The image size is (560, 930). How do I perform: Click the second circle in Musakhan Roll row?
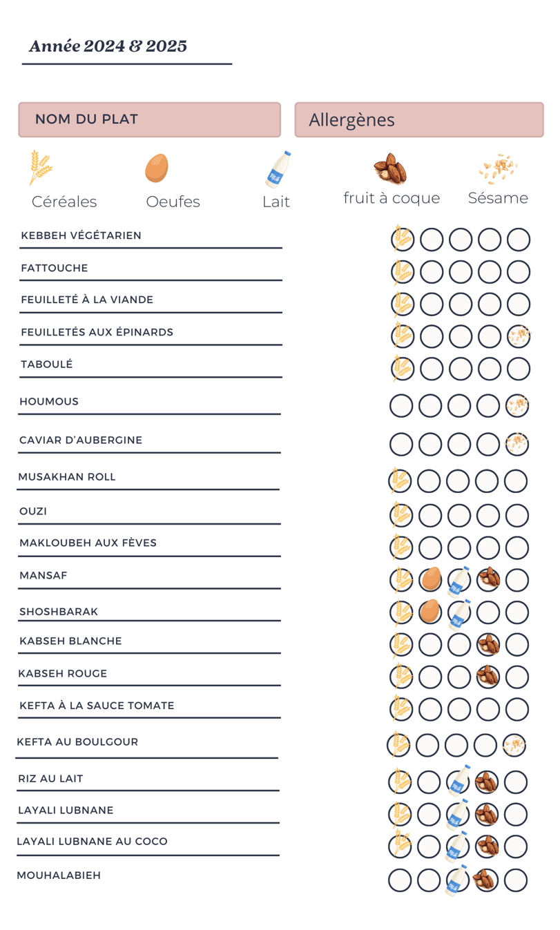[x=429, y=481]
